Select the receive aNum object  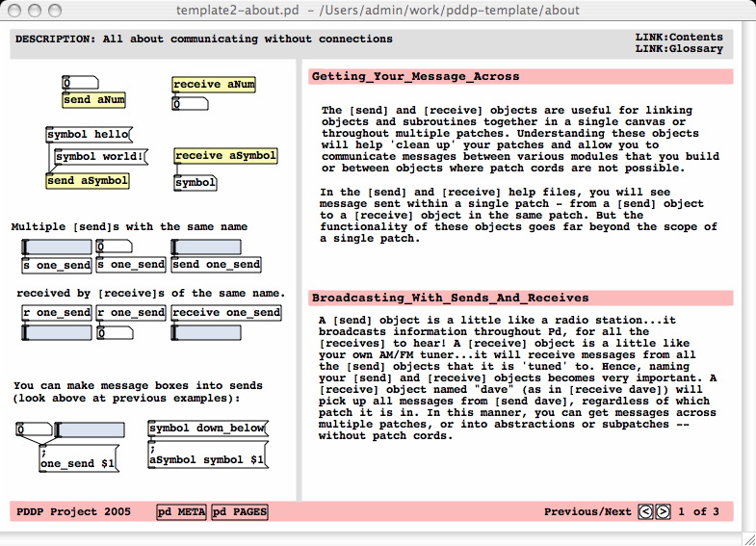tap(214, 85)
